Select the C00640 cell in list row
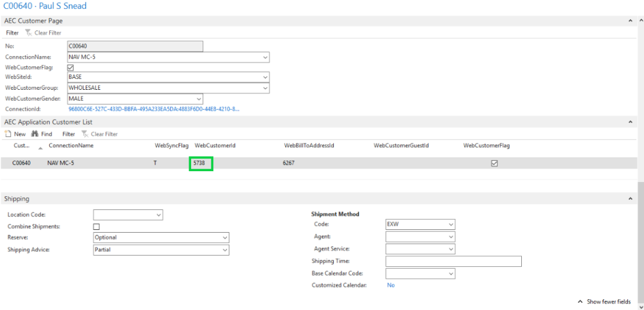 tap(22, 163)
